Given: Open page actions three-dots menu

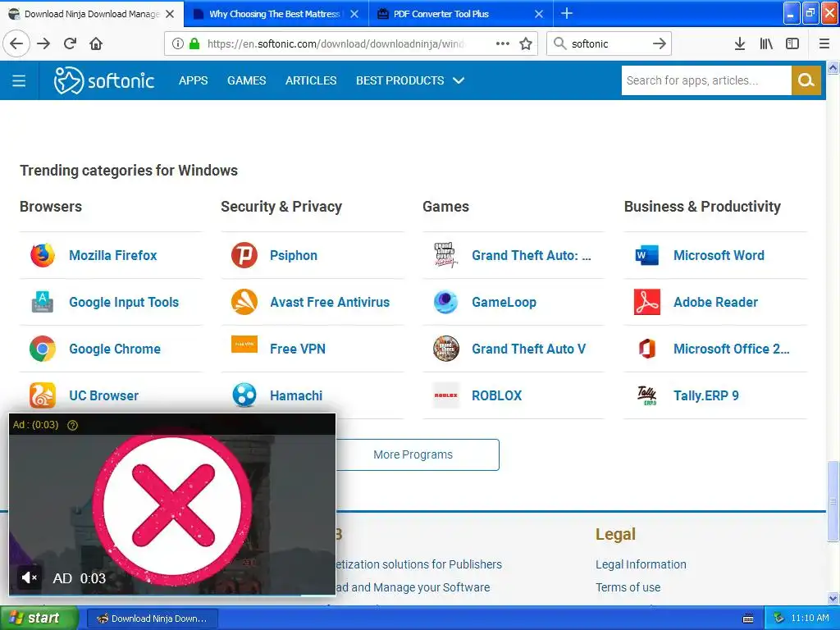Looking at the screenshot, I should (503, 43).
